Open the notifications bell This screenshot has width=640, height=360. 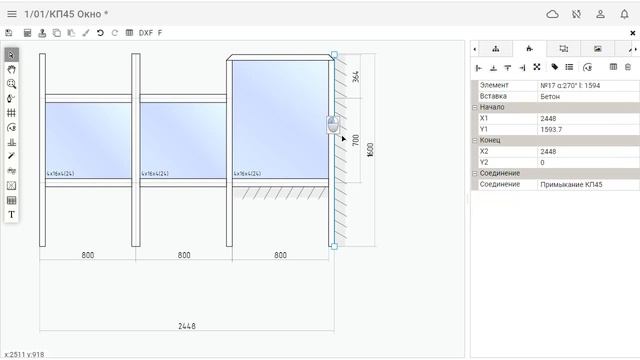click(624, 14)
